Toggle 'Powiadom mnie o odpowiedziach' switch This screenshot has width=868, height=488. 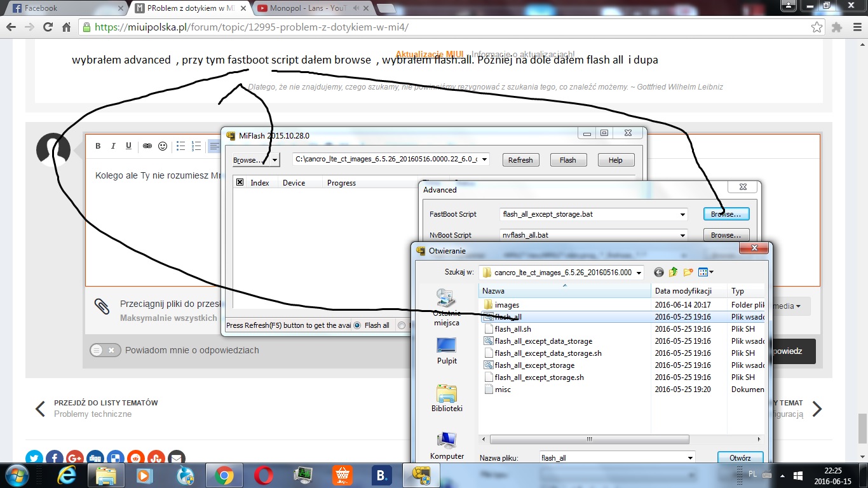click(105, 350)
